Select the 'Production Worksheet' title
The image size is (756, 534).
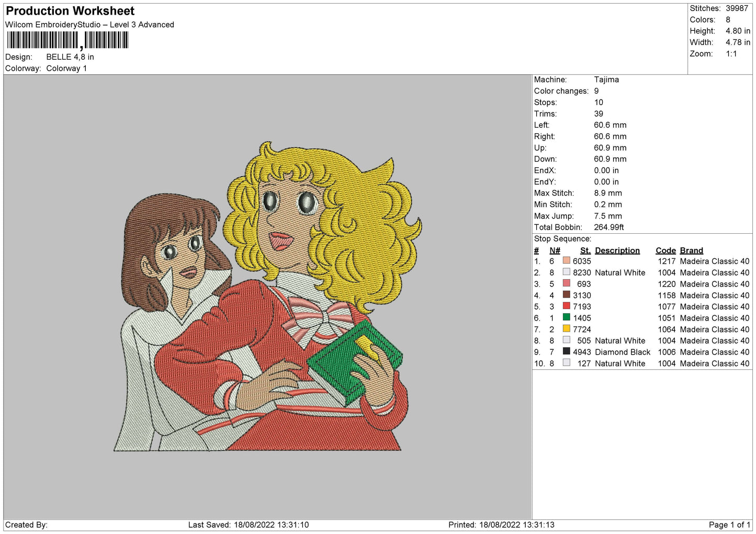click(x=70, y=11)
